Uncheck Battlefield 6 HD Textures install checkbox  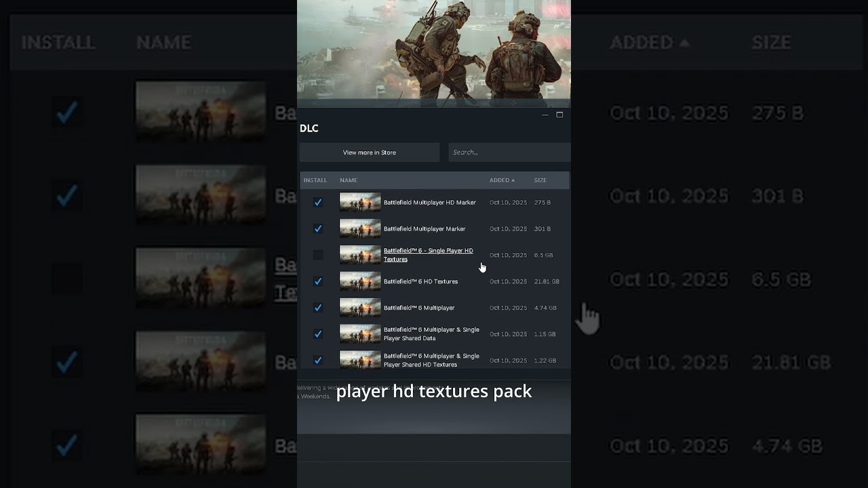(x=318, y=281)
